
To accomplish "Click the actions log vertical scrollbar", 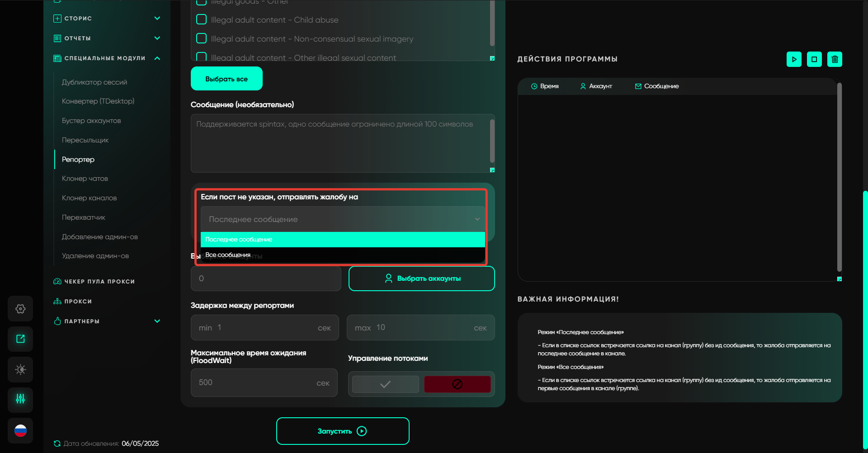I will pos(839,176).
